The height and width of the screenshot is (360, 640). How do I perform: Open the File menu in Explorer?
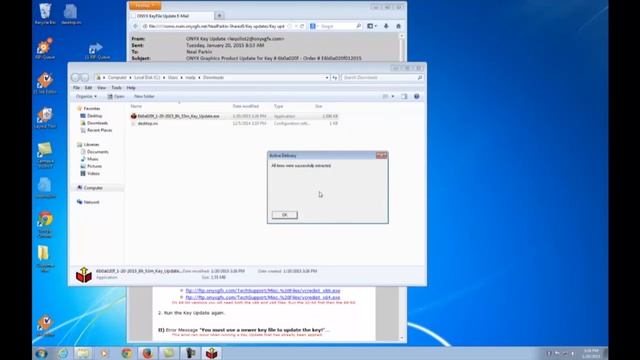pos(76,88)
